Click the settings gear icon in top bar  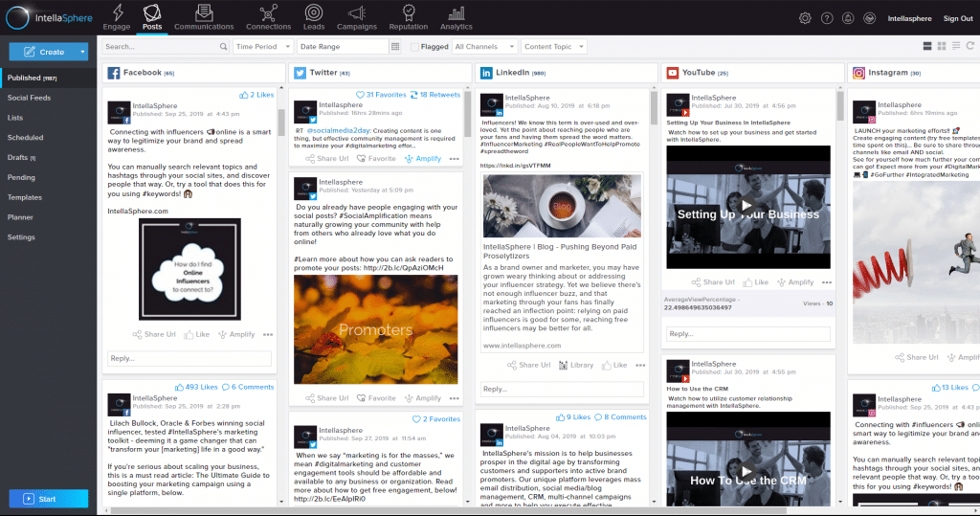(x=805, y=18)
